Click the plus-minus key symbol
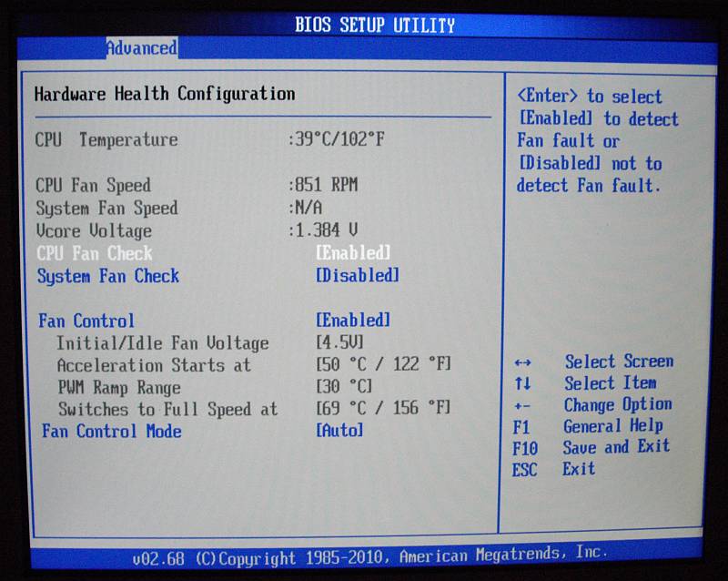The image size is (728, 581). [521, 406]
